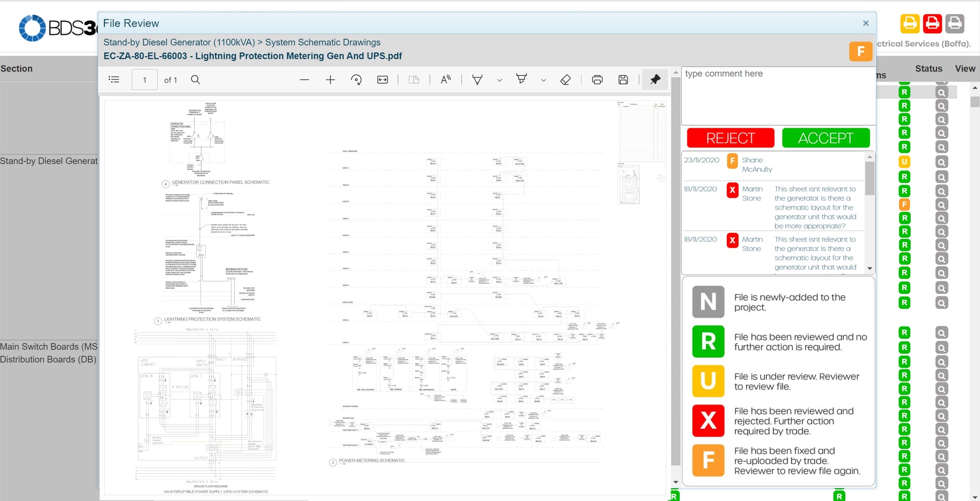Click the green ACCEPT button
The image size is (980, 501).
(x=825, y=138)
